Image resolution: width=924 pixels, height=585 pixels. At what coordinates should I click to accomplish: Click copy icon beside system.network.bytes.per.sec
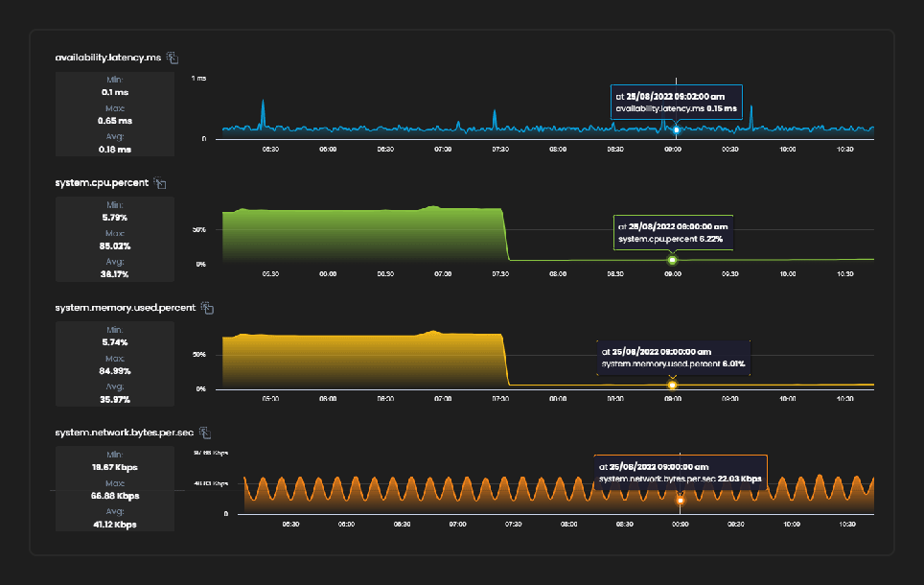tap(205, 433)
